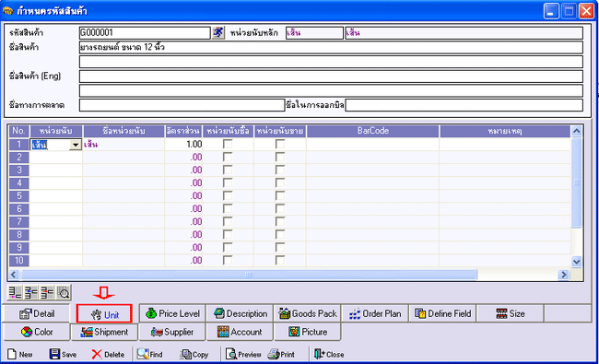Click the Close button in bottom toolbar

tap(329, 355)
